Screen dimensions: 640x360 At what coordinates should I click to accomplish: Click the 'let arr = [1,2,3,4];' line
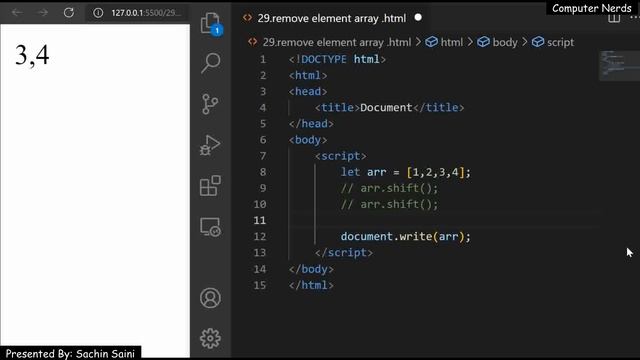click(x=406, y=172)
